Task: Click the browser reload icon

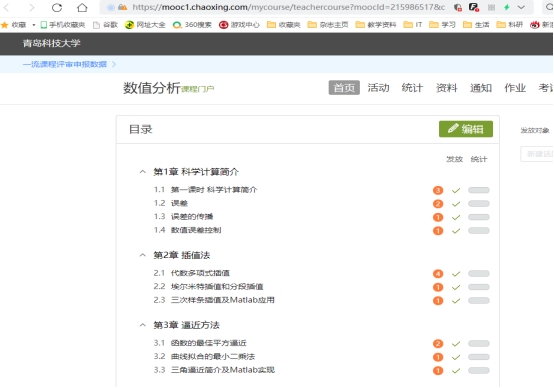Action: (x=57, y=7)
